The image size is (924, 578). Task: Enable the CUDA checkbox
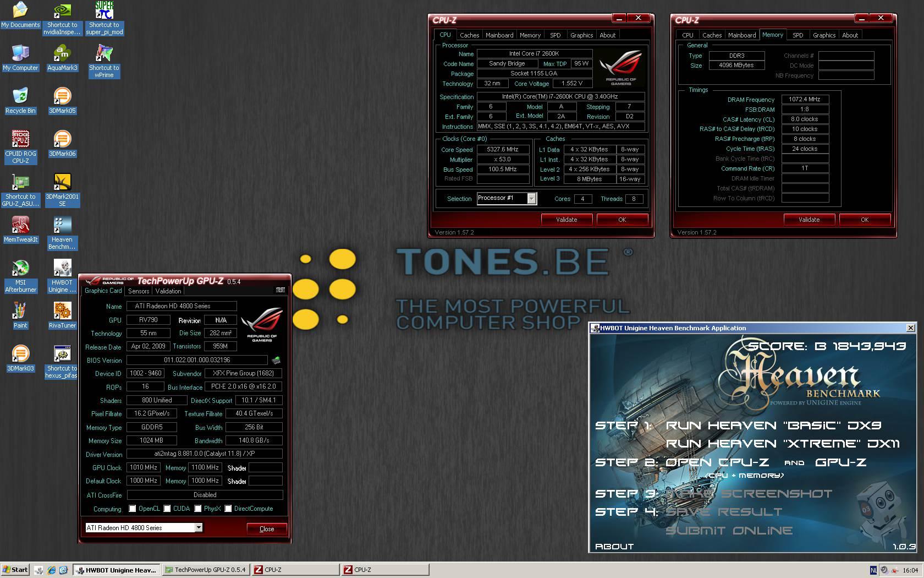coord(167,509)
